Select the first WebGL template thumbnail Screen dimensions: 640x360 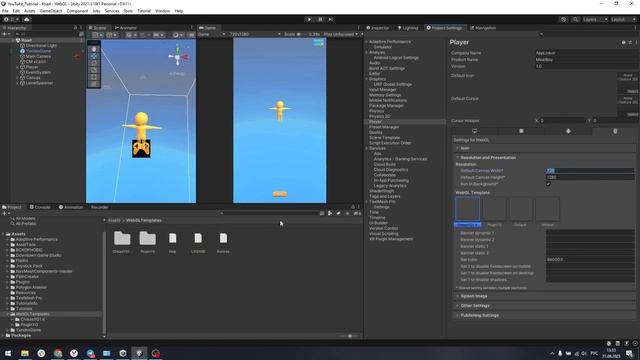(x=468, y=209)
